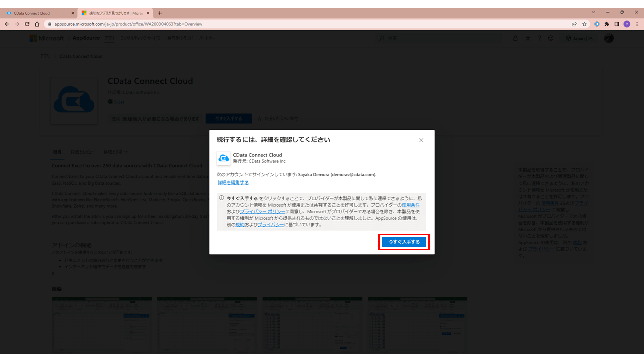Open the Chrome three-dot menu

(x=636, y=24)
